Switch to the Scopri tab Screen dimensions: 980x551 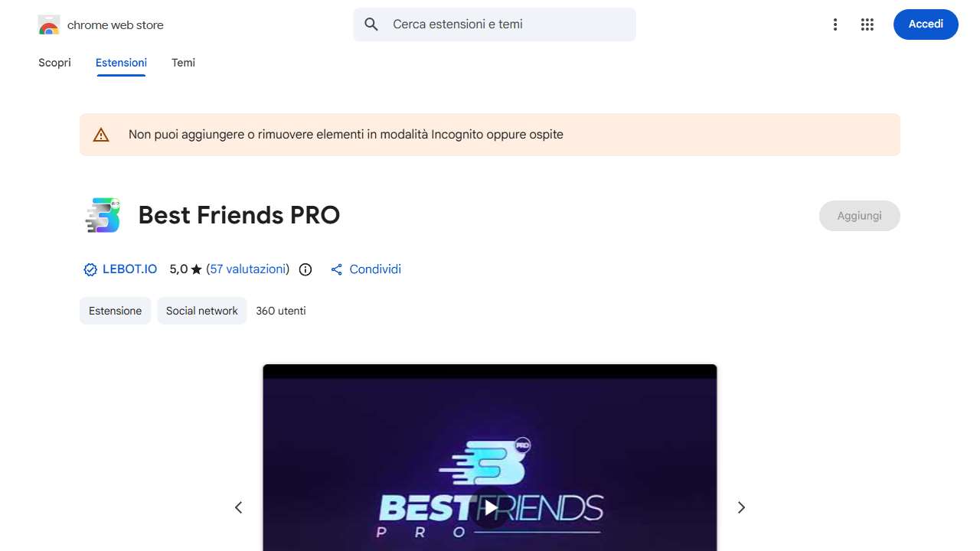[54, 63]
